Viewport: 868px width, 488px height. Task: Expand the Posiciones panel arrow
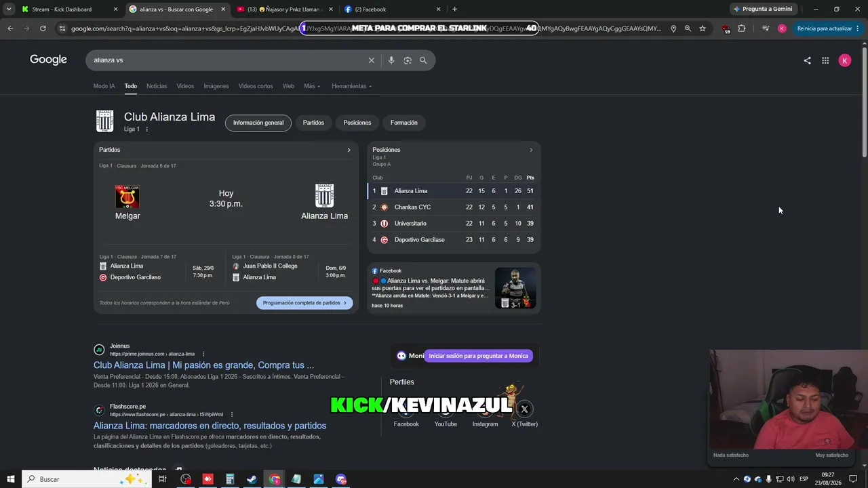531,150
